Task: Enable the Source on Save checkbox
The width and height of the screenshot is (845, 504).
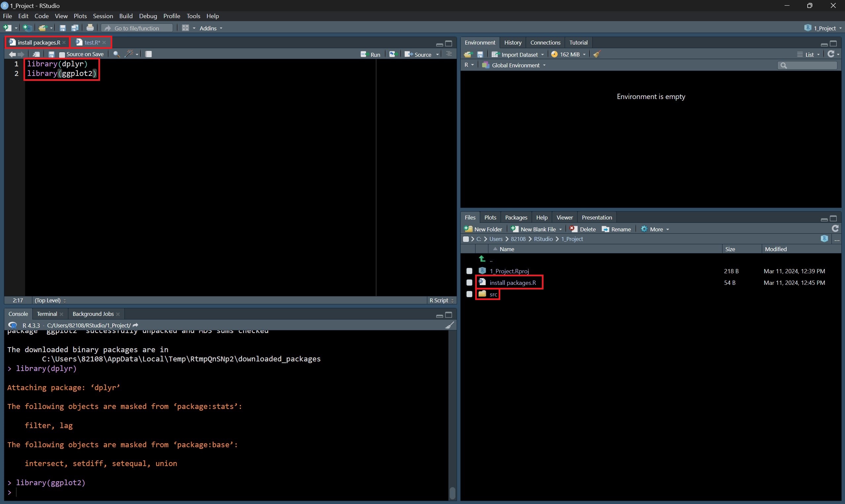Action: pyautogui.click(x=62, y=55)
